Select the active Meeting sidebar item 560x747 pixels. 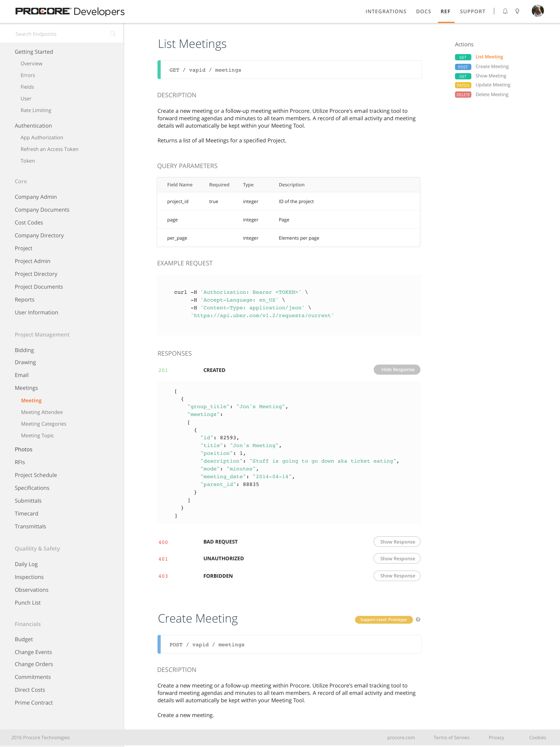(x=31, y=401)
